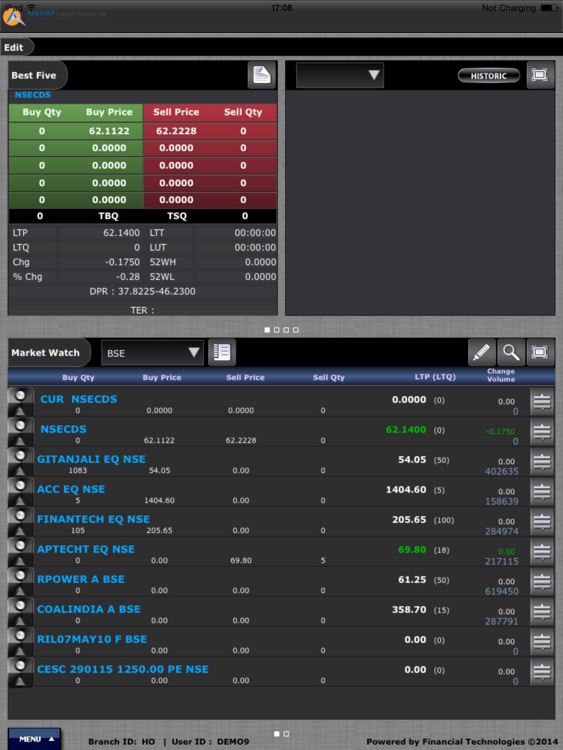Open the MENU button at bottom
This screenshot has height=750, width=563.
34,739
